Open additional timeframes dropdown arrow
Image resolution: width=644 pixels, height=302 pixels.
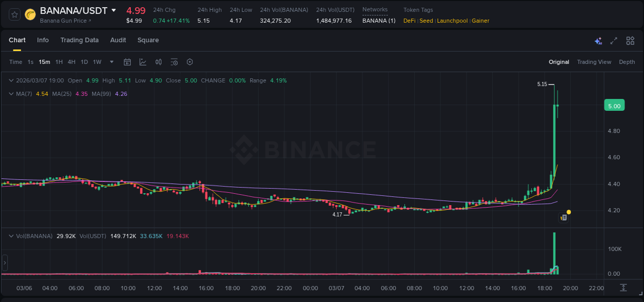tap(111, 61)
